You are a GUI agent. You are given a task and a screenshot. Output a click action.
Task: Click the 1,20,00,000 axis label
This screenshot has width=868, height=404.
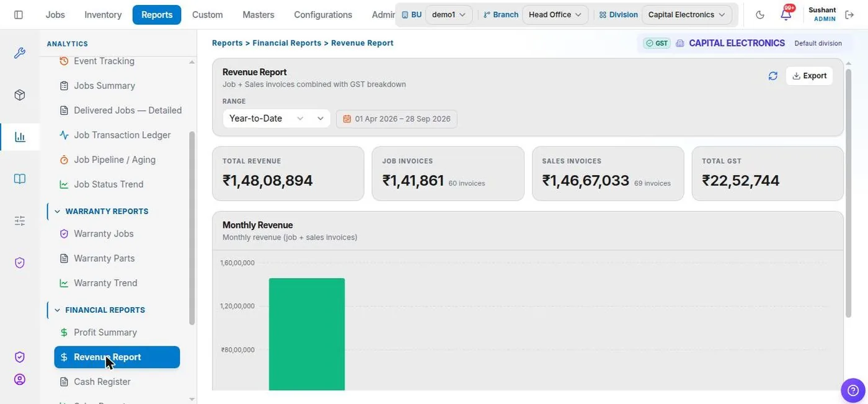pos(237,306)
